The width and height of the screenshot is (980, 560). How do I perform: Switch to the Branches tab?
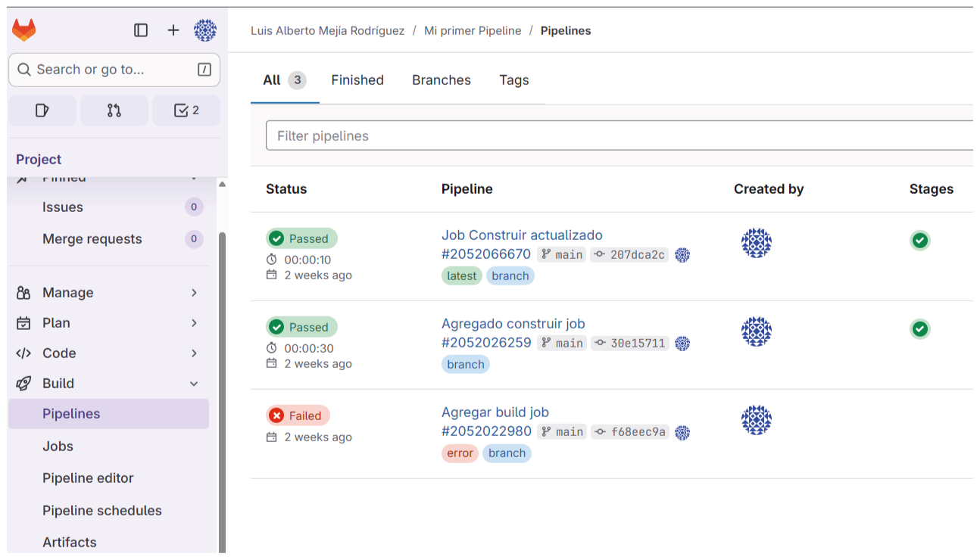[x=442, y=80]
